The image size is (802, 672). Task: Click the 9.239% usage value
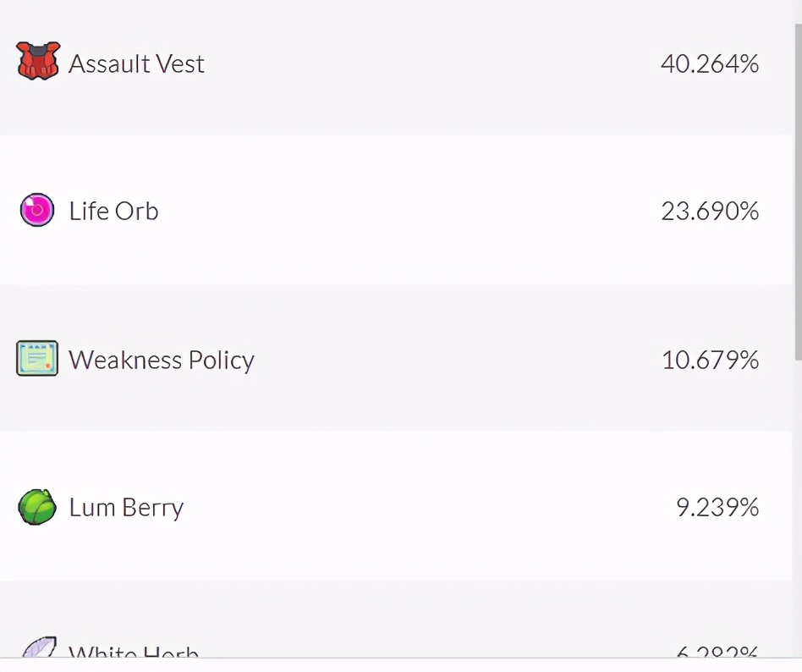click(x=717, y=508)
